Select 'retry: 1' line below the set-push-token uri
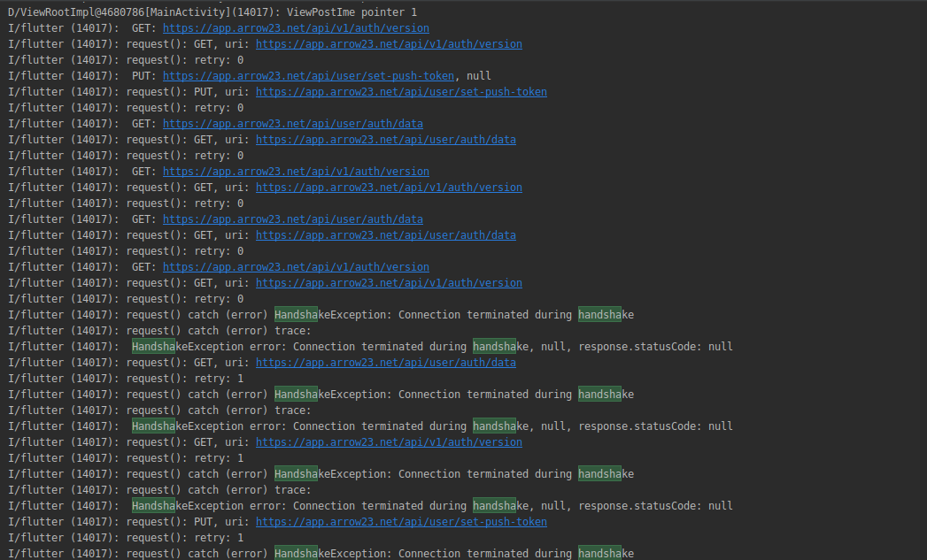The height and width of the screenshot is (560, 927). click(126, 538)
